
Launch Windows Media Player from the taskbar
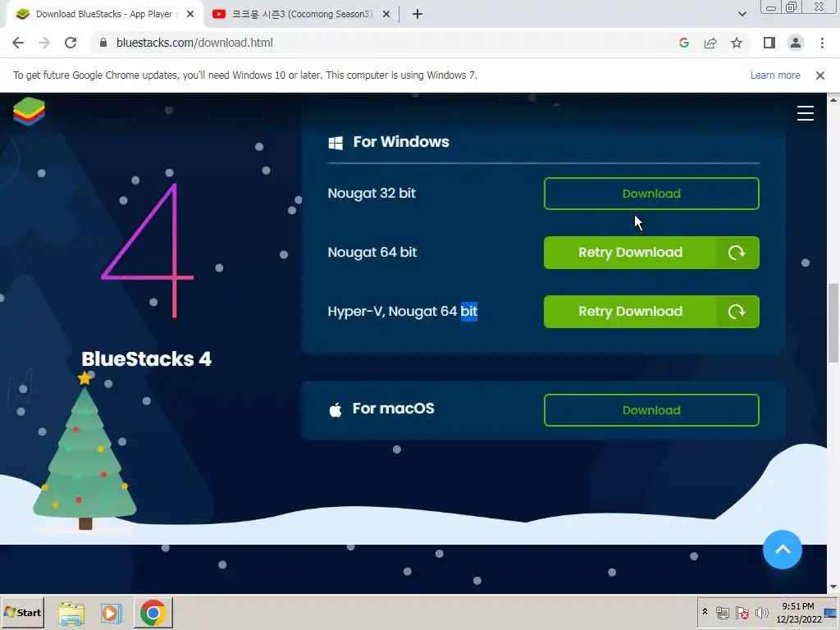[x=112, y=613]
